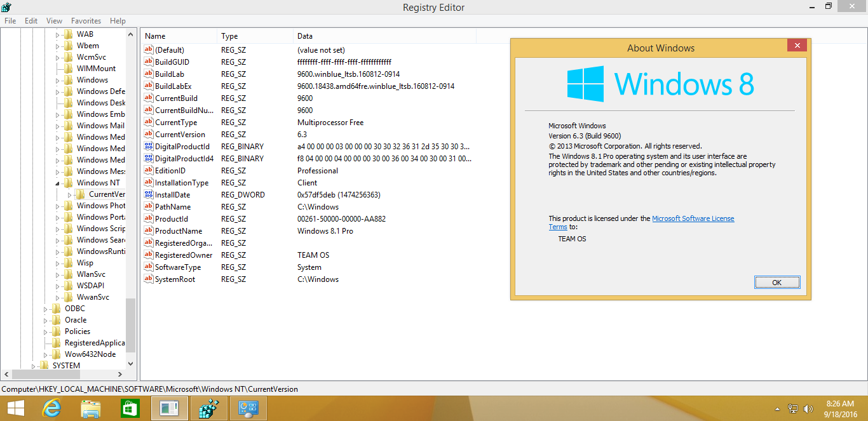Expand the CurrentVersion subkey

point(69,194)
